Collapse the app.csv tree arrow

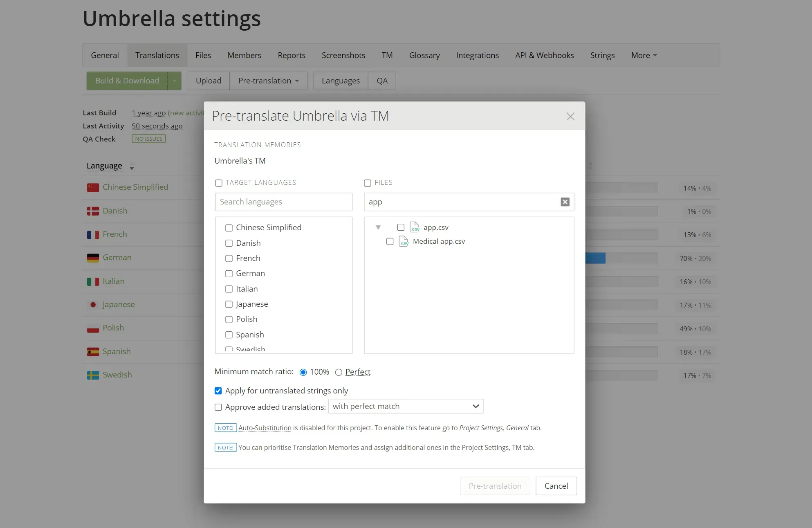[378, 227]
